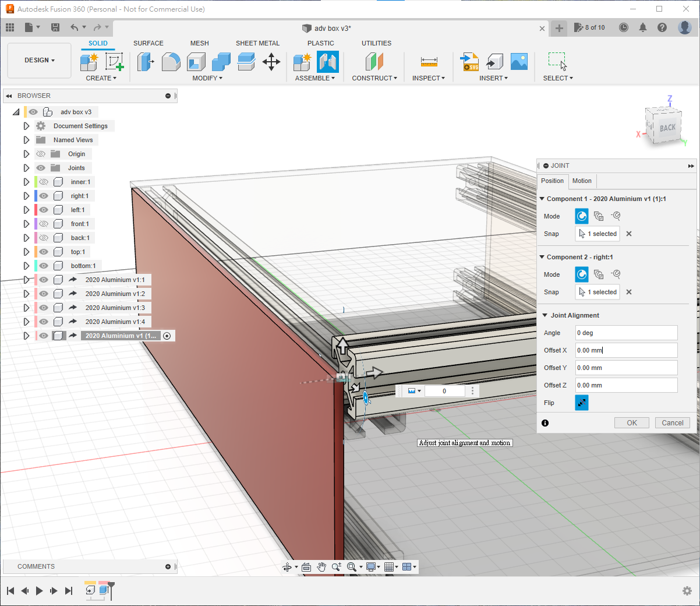The image size is (700, 606).
Task: Click the Move/Copy tool icon
Action: [x=271, y=62]
